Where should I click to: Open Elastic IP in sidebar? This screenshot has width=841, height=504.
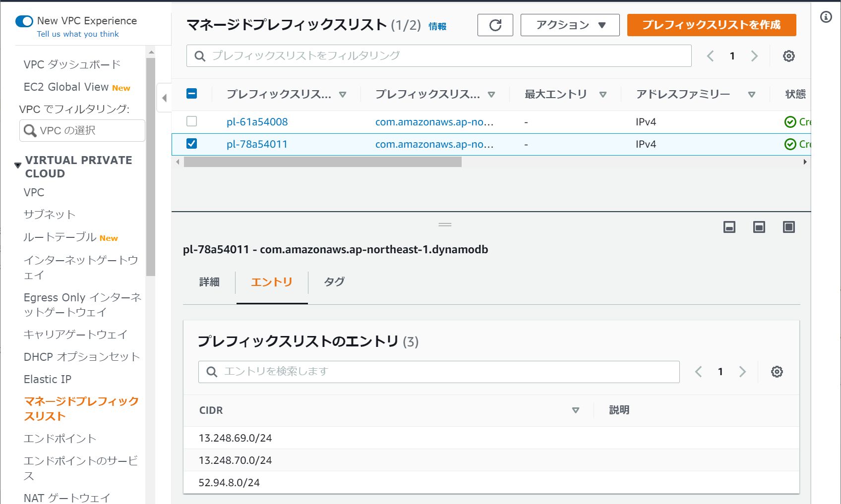(x=48, y=379)
